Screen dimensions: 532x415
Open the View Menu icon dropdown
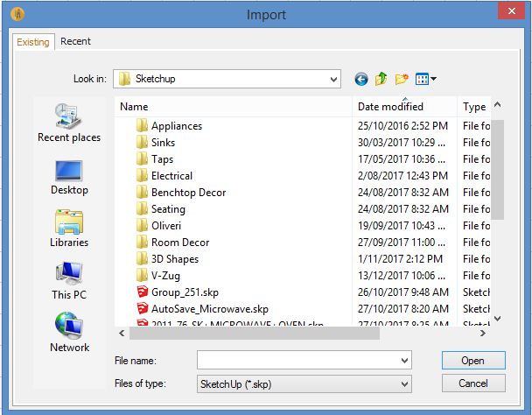[426, 79]
